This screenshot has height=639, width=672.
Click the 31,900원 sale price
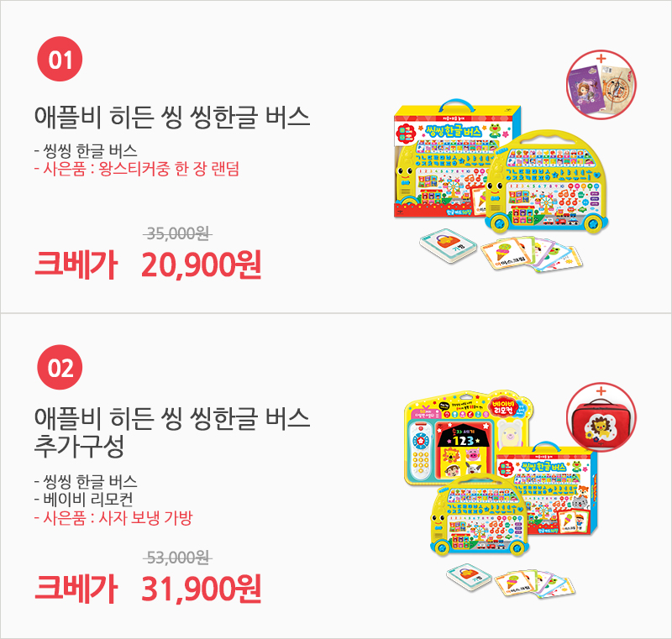coord(201,589)
